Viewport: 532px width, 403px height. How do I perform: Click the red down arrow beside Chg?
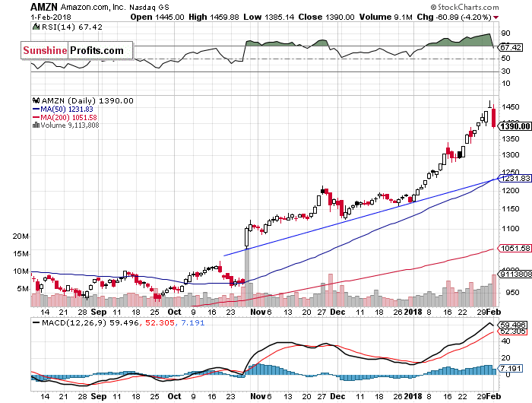[496, 17]
